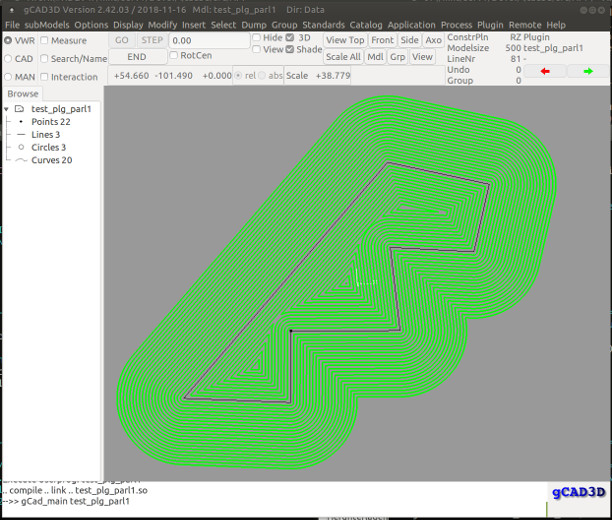Screen dimensions: 612x520
Task: Click the Mdl scale button
Action: [x=375, y=57]
